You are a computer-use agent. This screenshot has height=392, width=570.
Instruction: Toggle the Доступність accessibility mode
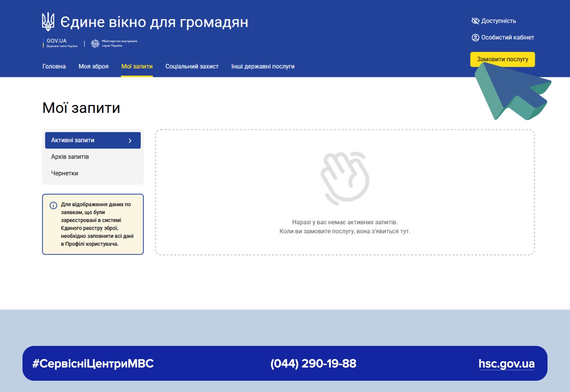pos(498,21)
